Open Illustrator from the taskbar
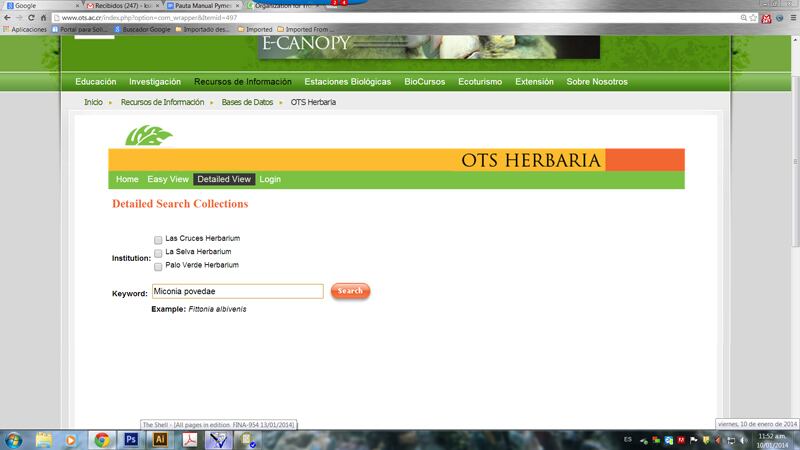 [x=159, y=439]
